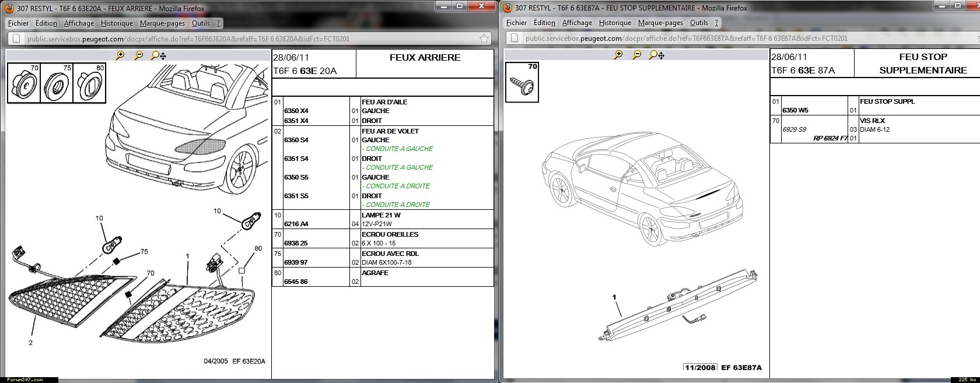Click zoom-fit icon above FEUX ARRIERE diagram
The width and height of the screenshot is (980, 383).
(x=158, y=55)
